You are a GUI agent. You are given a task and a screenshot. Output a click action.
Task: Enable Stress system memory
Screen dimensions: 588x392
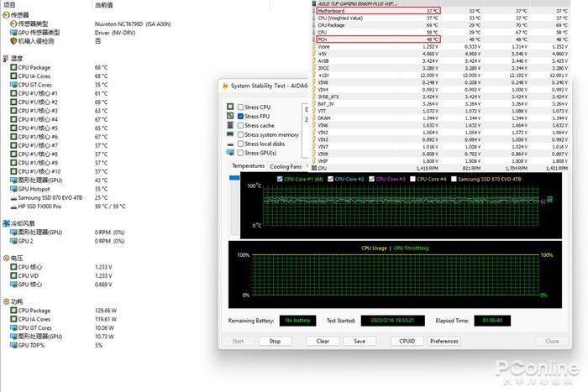pyautogui.click(x=241, y=134)
